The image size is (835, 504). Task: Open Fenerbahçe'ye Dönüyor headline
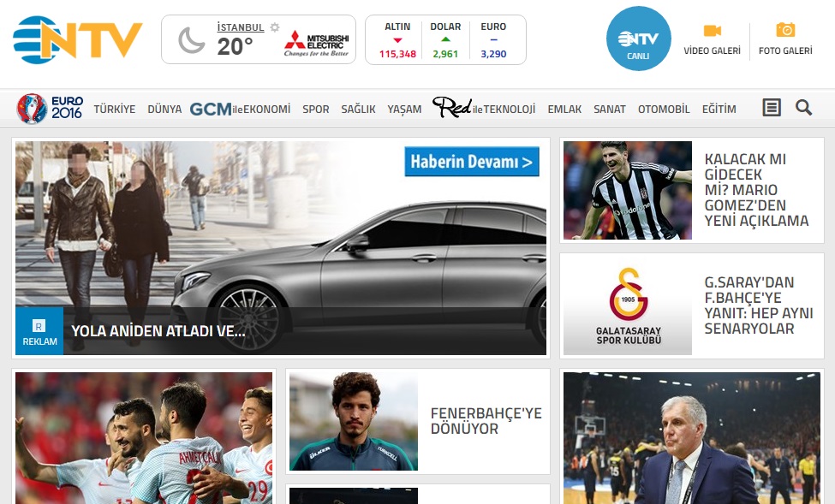pyautogui.click(x=486, y=421)
